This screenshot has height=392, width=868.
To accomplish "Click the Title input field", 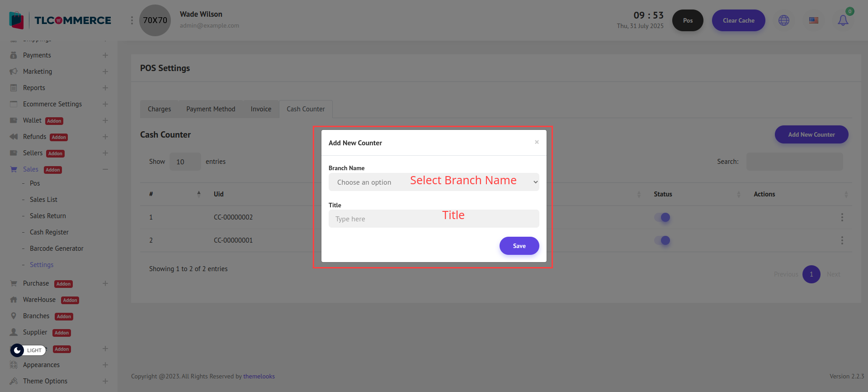I will point(434,219).
